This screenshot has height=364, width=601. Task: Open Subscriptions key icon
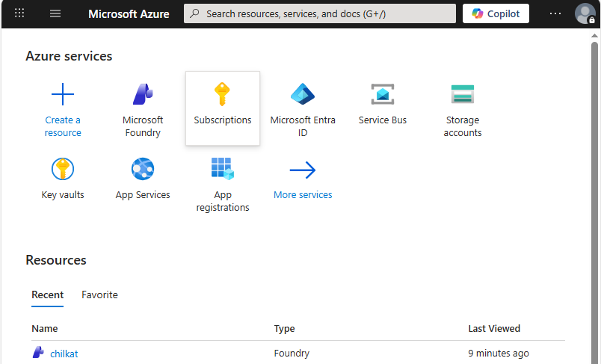coord(222,95)
